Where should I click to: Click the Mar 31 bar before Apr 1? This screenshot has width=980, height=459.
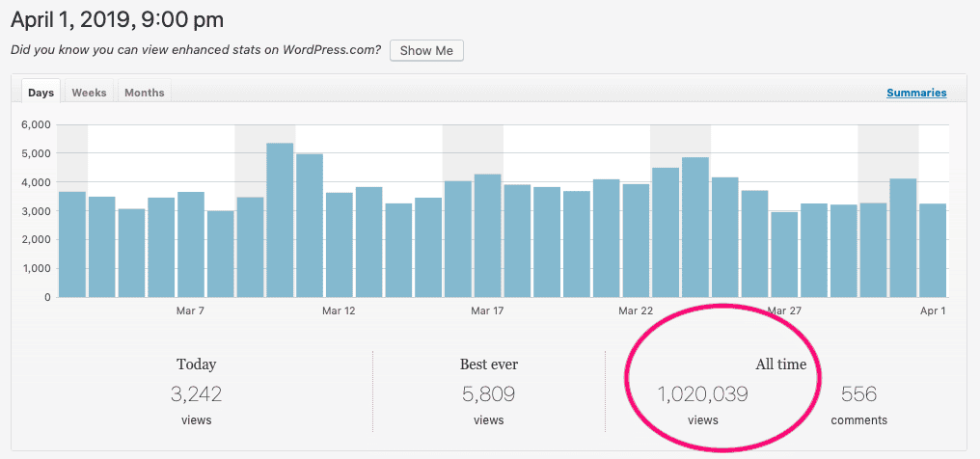(x=903, y=238)
